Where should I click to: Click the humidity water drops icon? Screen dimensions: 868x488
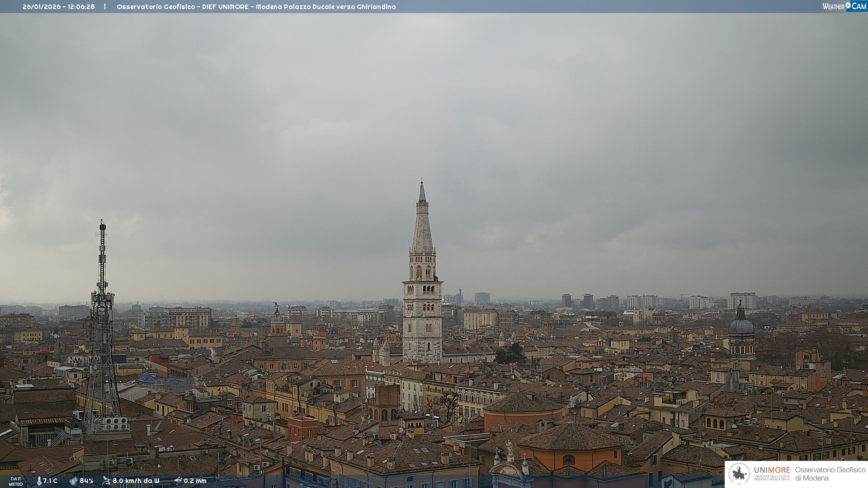pos(73,481)
